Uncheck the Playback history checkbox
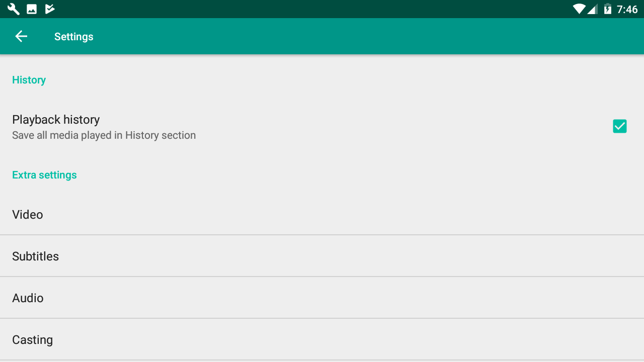Image resolution: width=644 pixels, height=362 pixels. pyautogui.click(x=619, y=126)
